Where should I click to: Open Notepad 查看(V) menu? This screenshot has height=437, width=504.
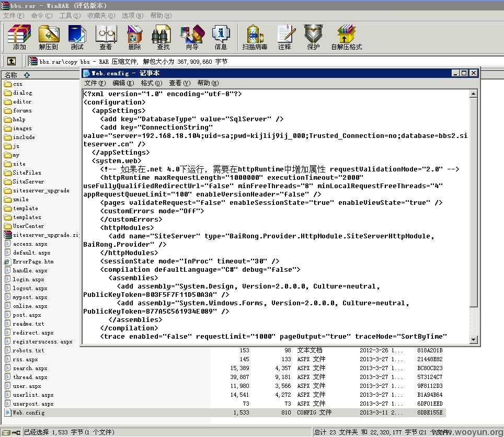click(180, 83)
